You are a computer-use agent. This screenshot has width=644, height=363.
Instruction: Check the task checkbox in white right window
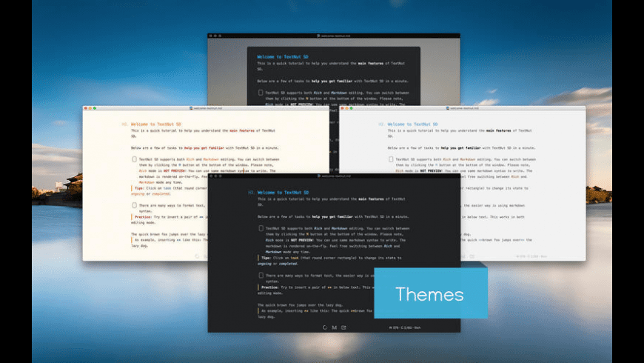tap(391, 159)
